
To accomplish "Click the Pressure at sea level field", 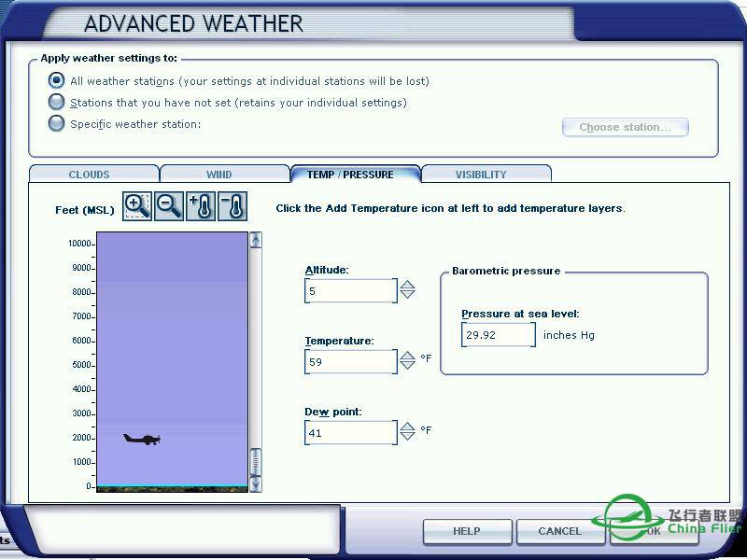I will coord(499,335).
